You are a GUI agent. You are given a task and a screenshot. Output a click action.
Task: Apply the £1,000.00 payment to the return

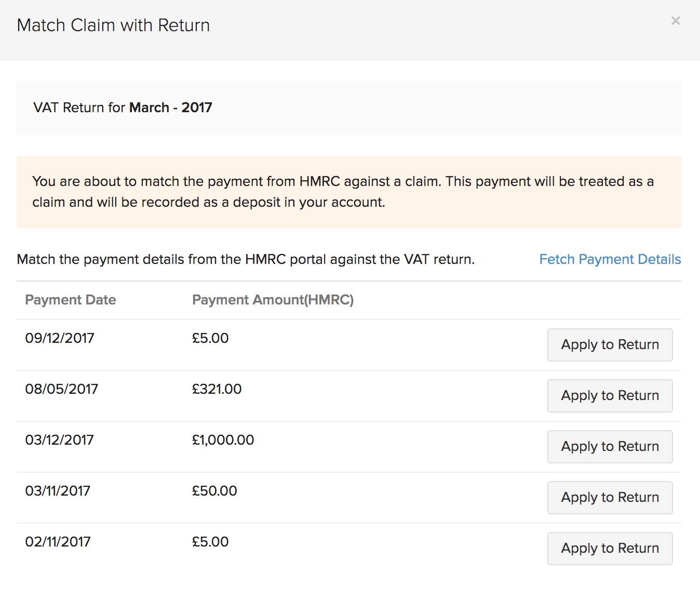[x=610, y=446]
